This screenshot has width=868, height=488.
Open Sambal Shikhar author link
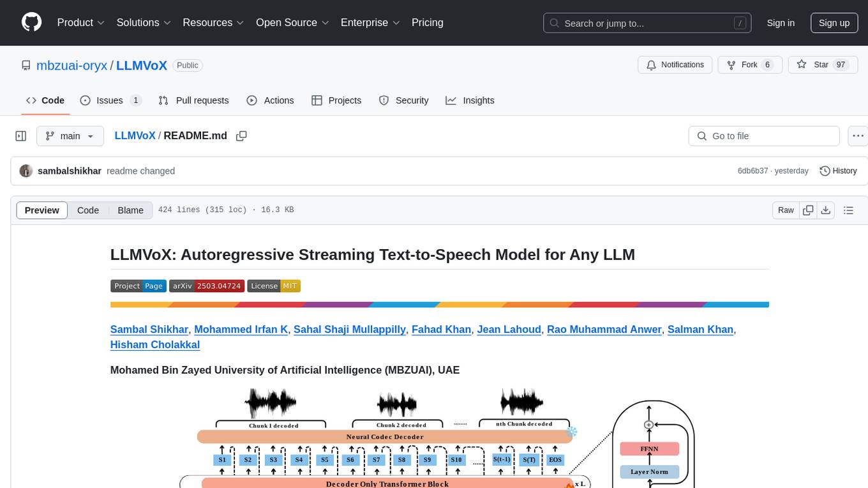coord(149,329)
